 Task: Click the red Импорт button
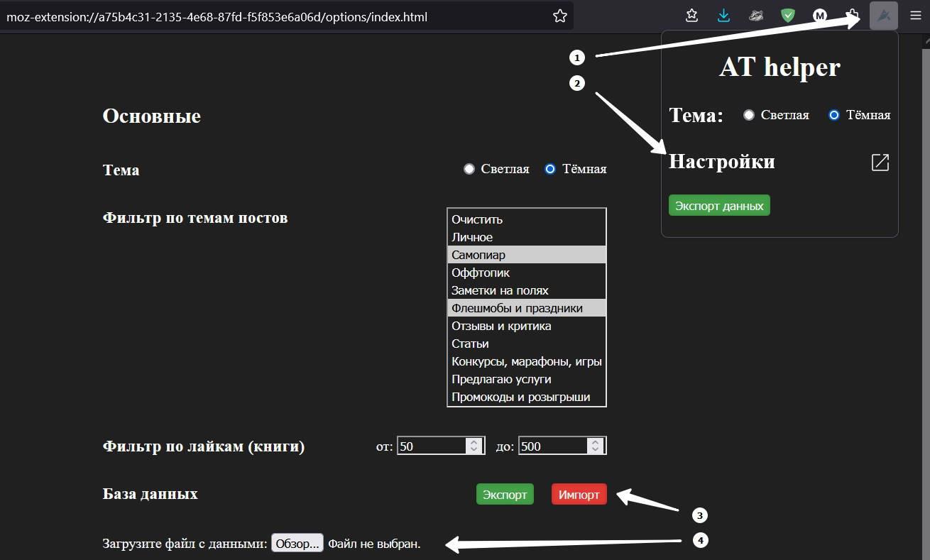click(579, 494)
